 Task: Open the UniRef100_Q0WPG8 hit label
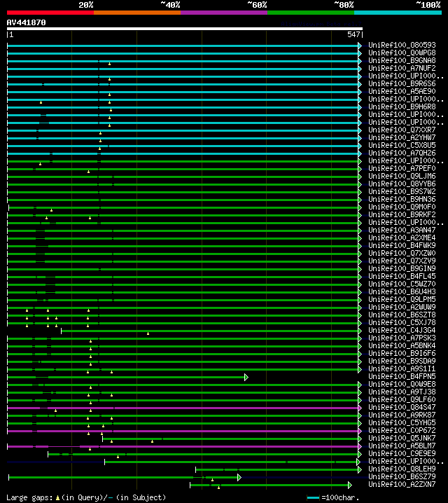tap(402, 53)
